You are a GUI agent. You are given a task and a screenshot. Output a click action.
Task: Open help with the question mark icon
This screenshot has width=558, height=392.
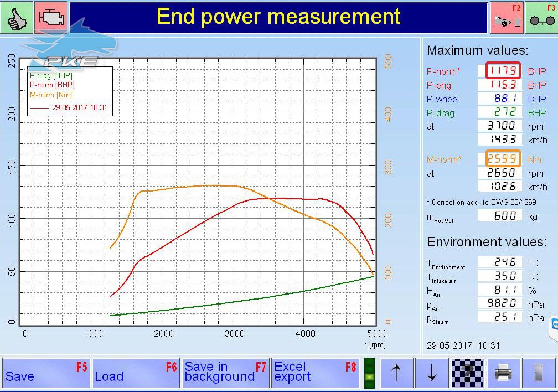click(x=467, y=373)
